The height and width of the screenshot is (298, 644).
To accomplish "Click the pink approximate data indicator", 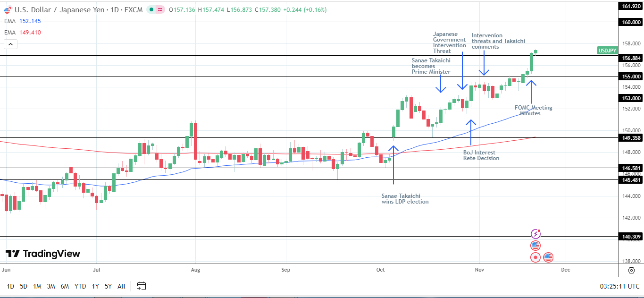I will (160, 9).
